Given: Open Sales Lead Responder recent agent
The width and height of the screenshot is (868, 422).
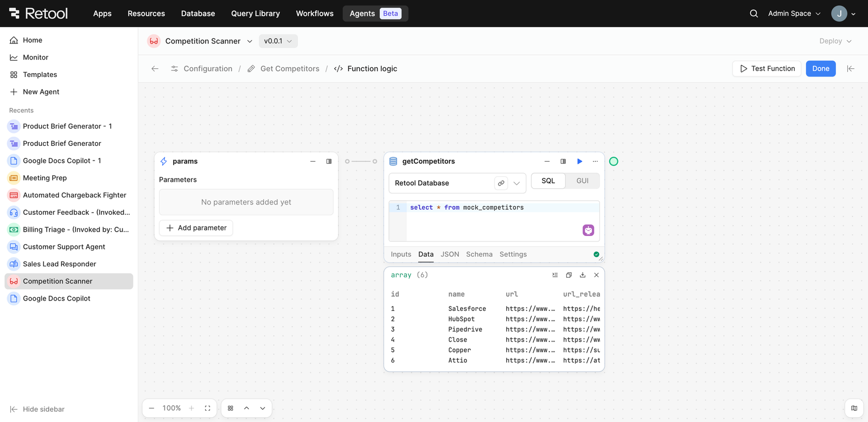Looking at the screenshot, I should click(69, 264).
